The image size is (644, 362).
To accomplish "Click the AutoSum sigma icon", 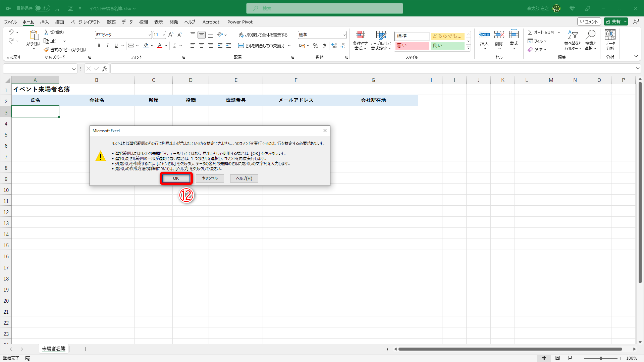I will (530, 32).
